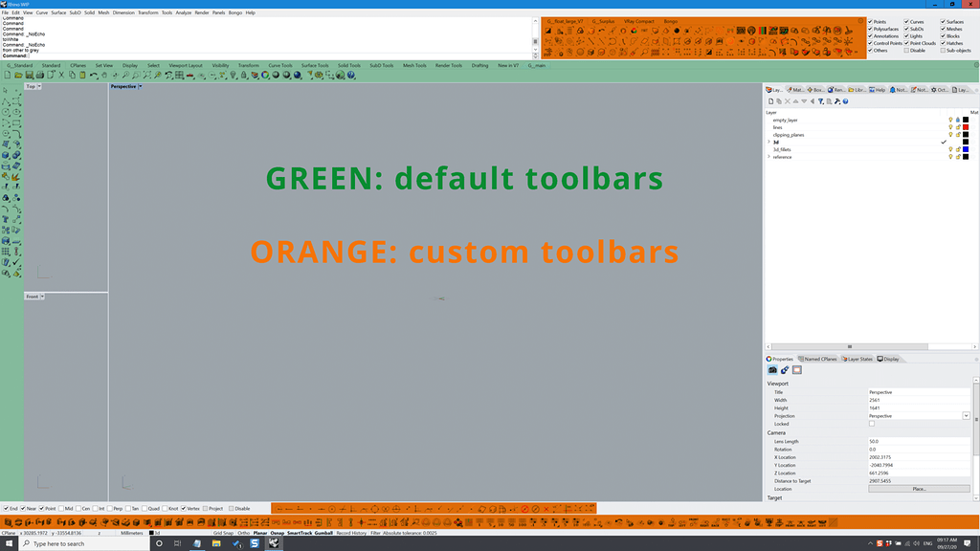Open the File menu
Image resolution: width=980 pixels, height=551 pixels.
pyautogui.click(x=5, y=12)
